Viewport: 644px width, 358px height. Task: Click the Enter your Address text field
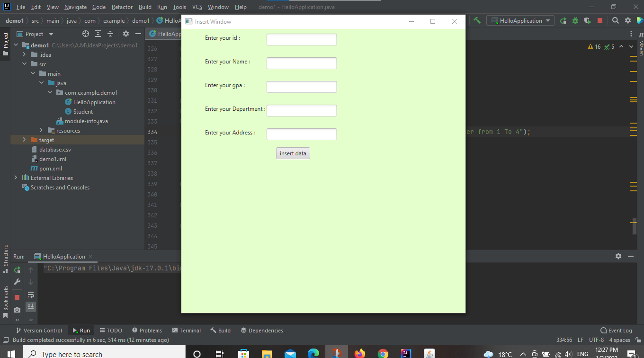302,134
